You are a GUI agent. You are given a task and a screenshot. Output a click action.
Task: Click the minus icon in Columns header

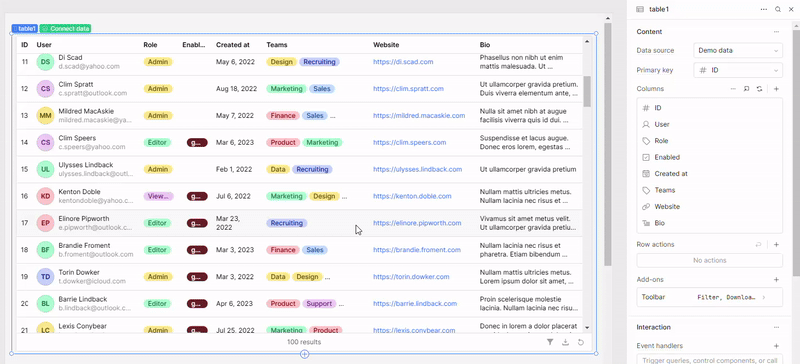[x=733, y=89]
